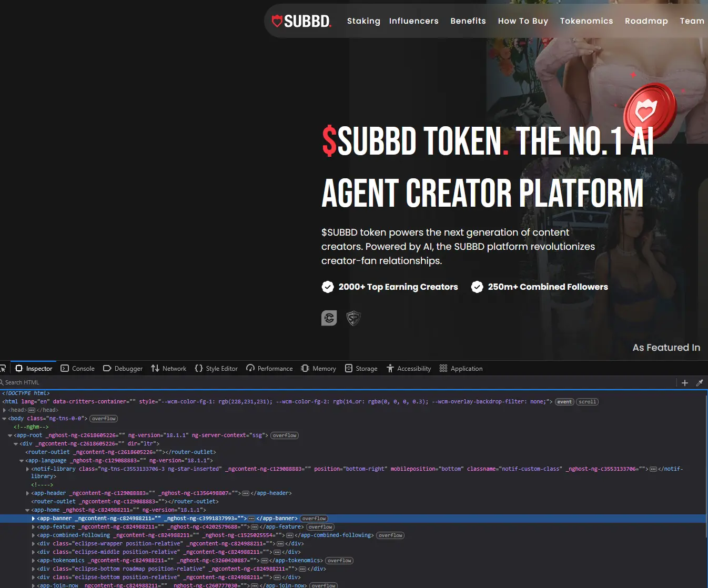Click the checkmark beside 250m+ Combined Followers
This screenshot has width=708, height=588.
point(477,287)
